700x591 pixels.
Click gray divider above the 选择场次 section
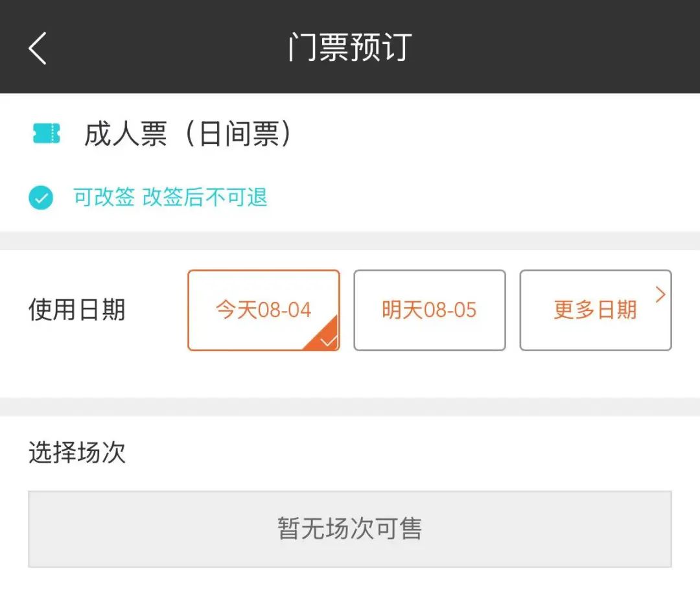350,407
